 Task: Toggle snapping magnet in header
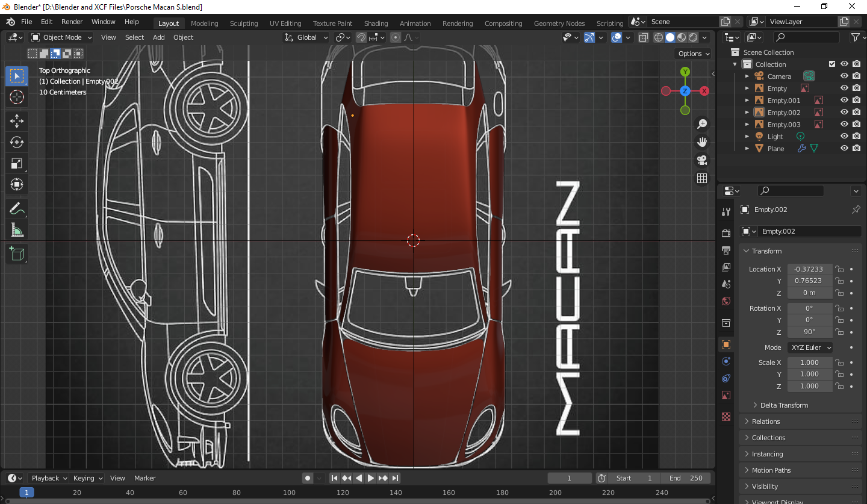click(x=361, y=37)
